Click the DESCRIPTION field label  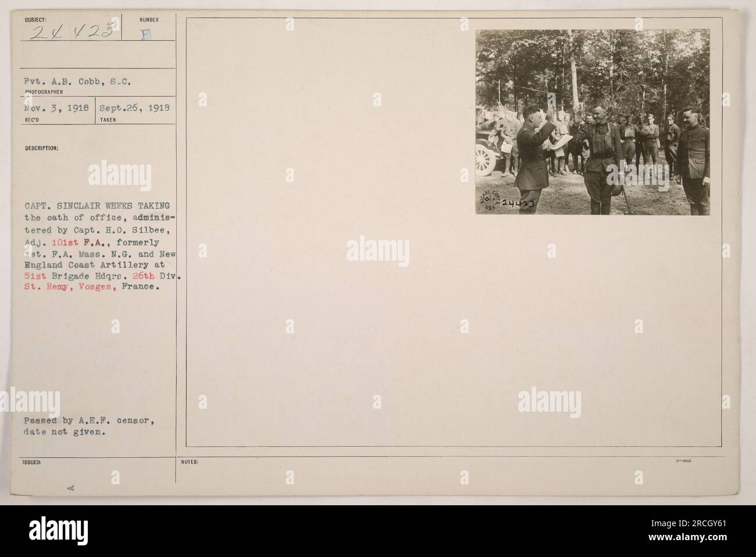pos(41,148)
